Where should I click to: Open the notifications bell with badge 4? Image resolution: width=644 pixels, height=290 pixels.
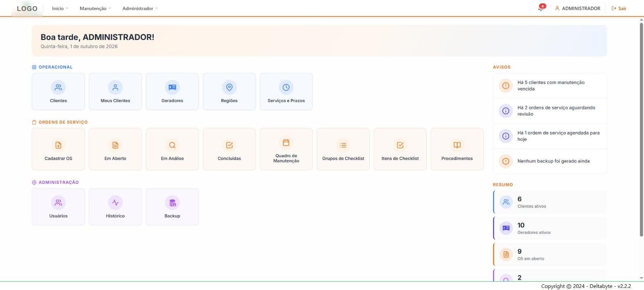pyautogui.click(x=541, y=8)
